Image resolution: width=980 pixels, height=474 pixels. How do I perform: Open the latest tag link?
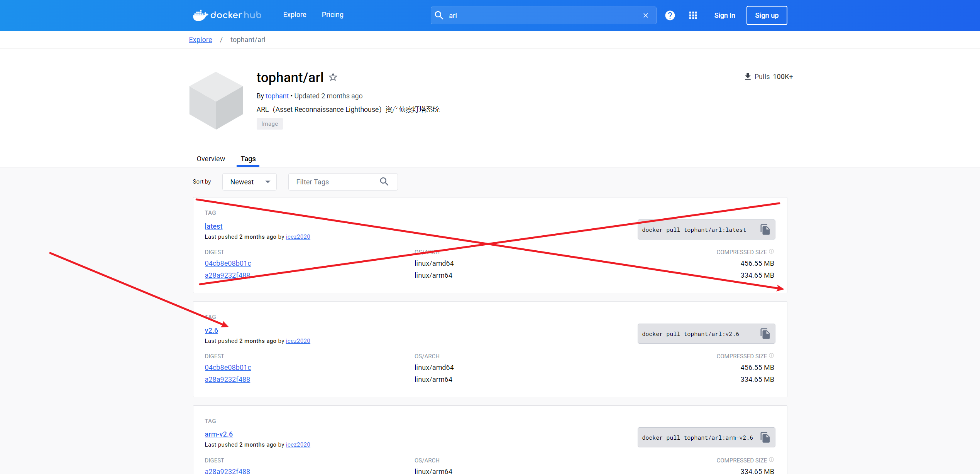click(x=214, y=226)
